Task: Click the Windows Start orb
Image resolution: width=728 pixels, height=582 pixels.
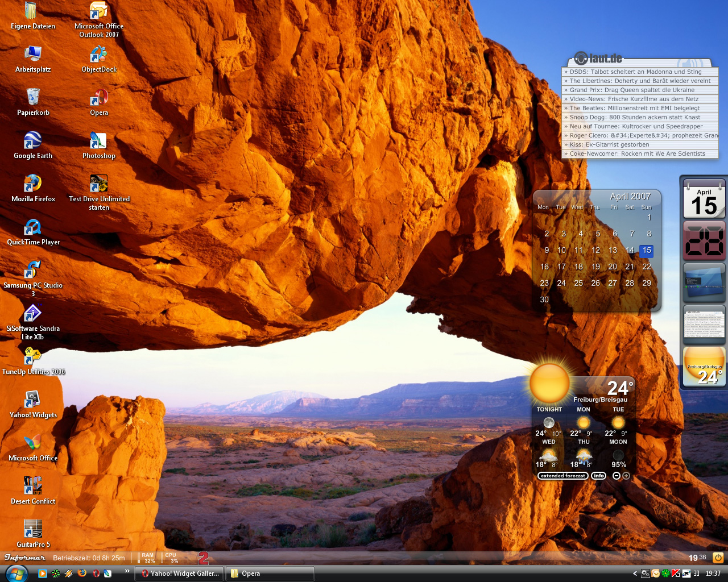Action: 16,573
